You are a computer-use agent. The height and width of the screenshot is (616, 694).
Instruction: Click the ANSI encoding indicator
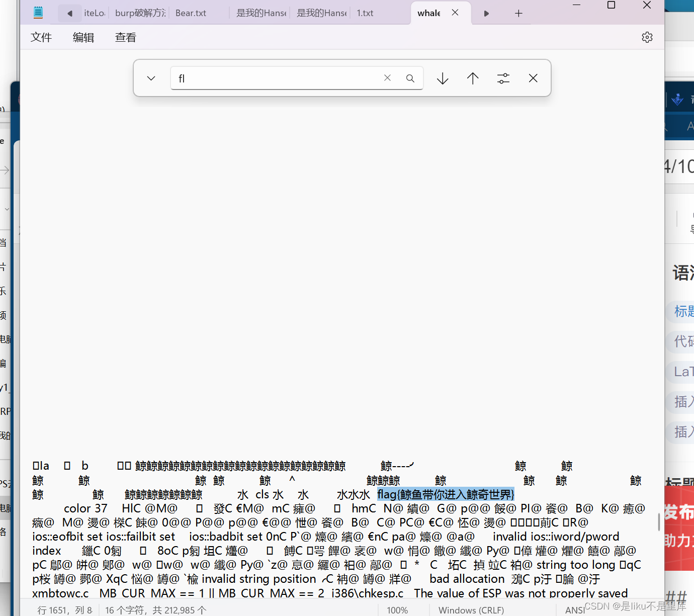coord(575,610)
